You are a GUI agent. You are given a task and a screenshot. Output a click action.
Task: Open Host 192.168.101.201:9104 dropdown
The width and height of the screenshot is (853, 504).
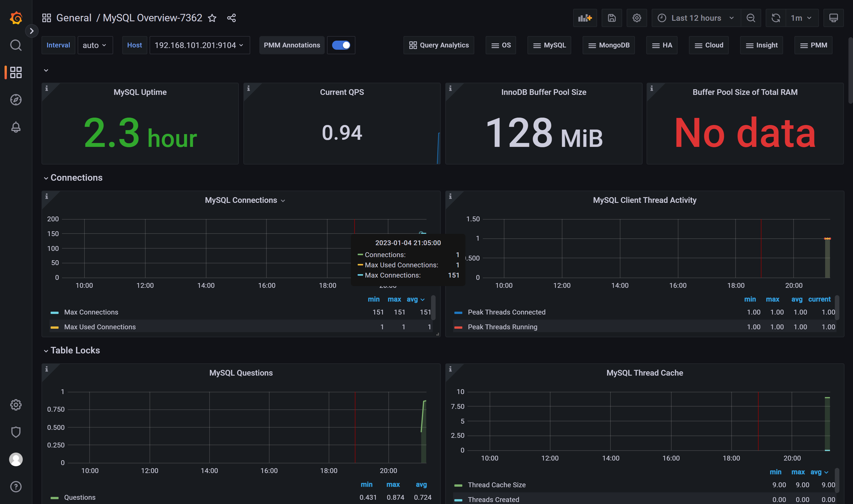(200, 45)
